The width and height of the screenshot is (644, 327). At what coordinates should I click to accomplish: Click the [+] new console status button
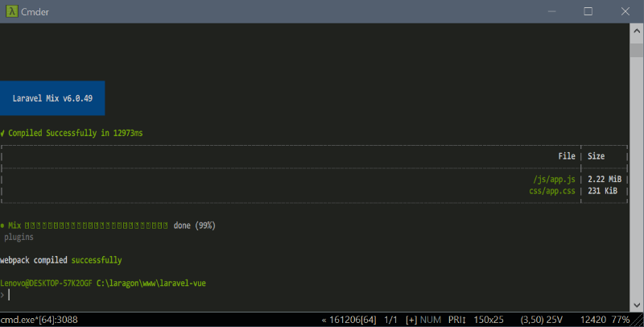[411, 320]
